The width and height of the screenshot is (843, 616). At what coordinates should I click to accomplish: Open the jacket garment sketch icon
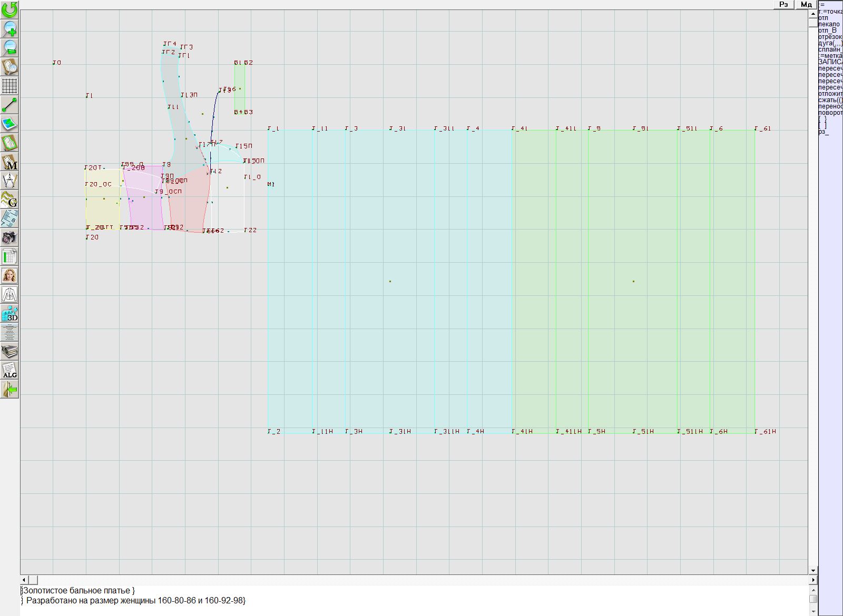coord(9,294)
